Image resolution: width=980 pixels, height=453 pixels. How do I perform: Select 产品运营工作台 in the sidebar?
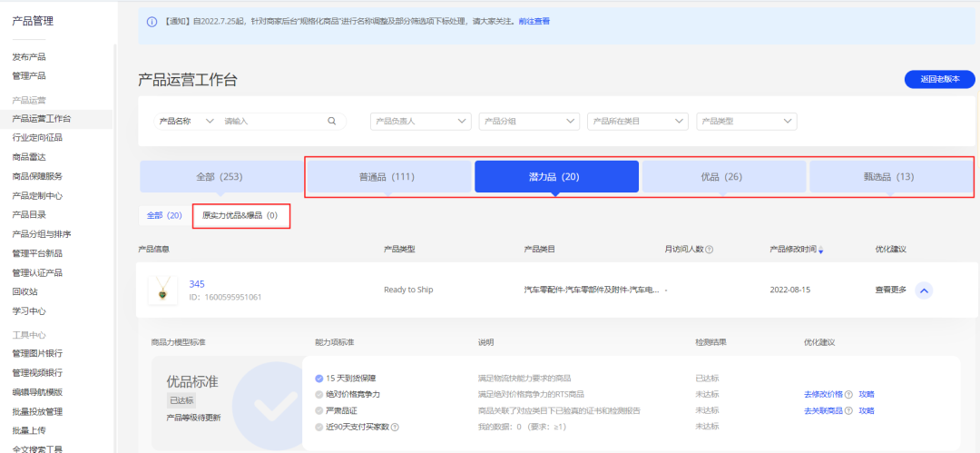coord(42,119)
